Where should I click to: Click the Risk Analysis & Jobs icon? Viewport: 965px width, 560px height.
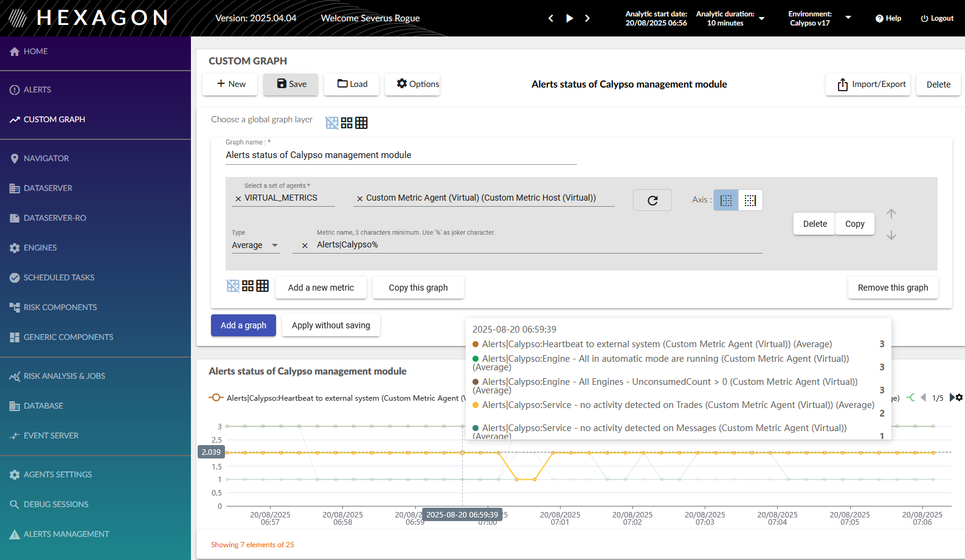click(15, 376)
